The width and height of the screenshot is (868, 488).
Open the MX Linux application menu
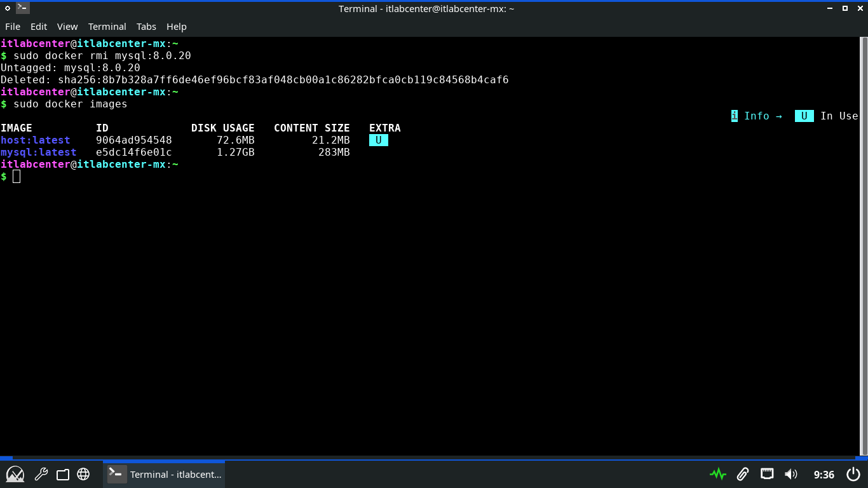(15, 474)
